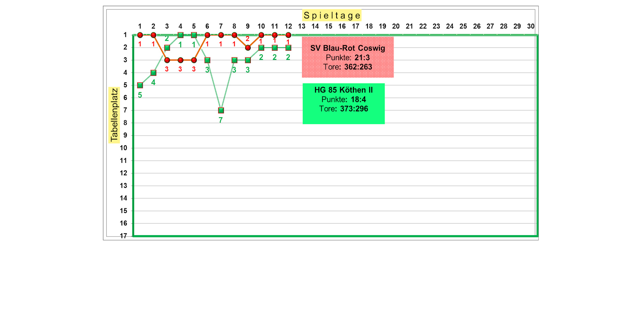Select the green HG 85 Köthen II box
The height and width of the screenshot is (336, 644).
pyautogui.click(x=344, y=103)
